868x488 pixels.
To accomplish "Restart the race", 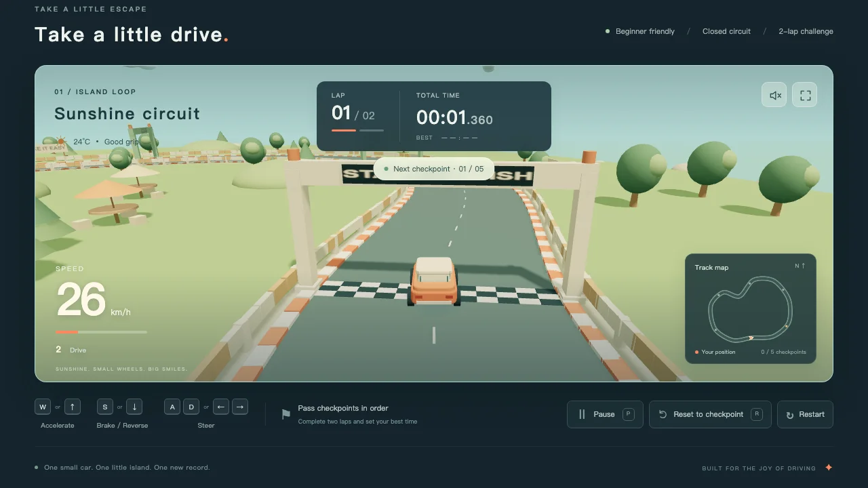I will 805,414.
